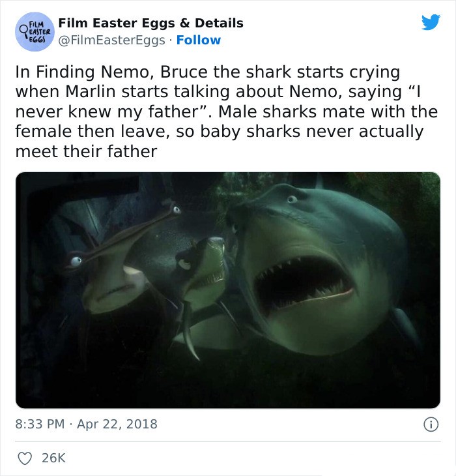Open the Film Easter Eggs profile avatar
The image size is (456, 476).
pos(35,31)
